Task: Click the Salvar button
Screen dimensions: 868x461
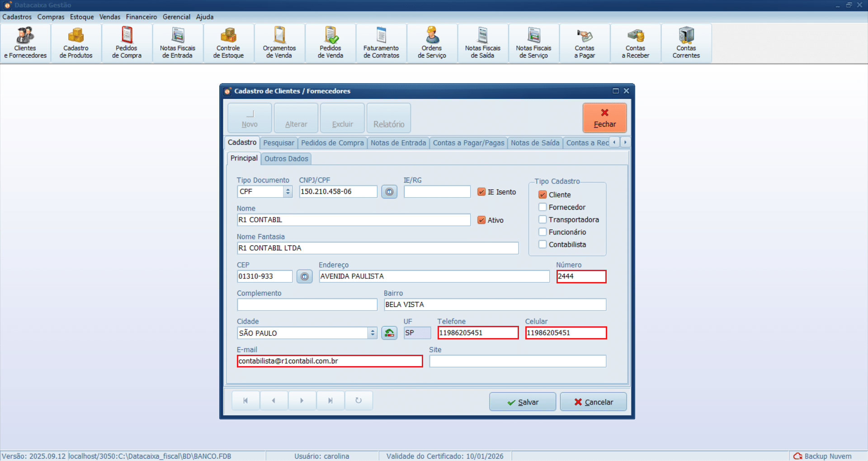Action: 523,402
